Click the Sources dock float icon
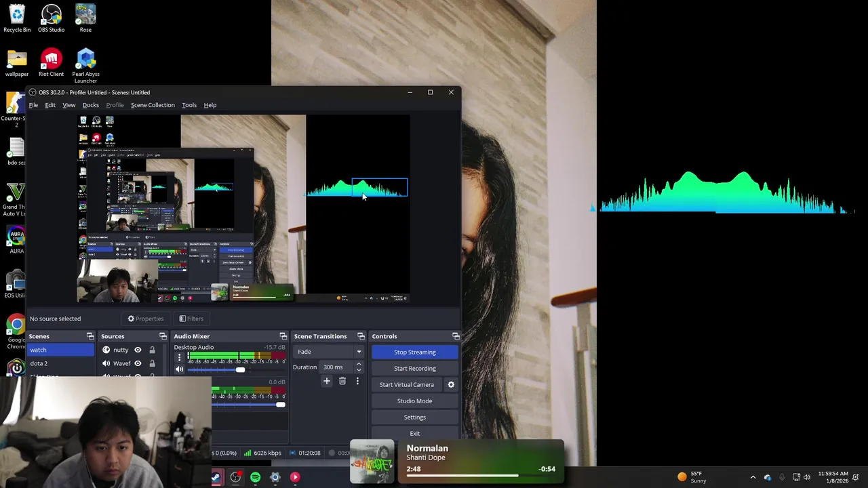868x488 pixels. coord(163,336)
